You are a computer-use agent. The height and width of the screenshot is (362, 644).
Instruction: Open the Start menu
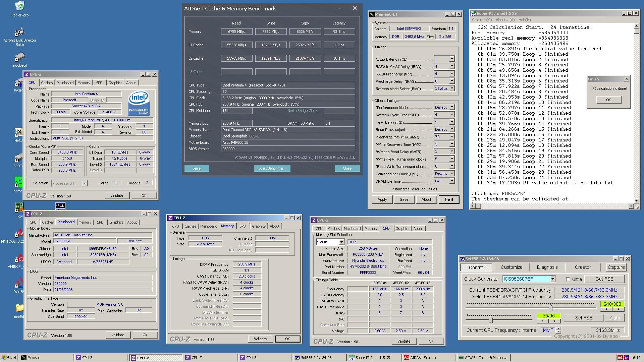coord(9,358)
